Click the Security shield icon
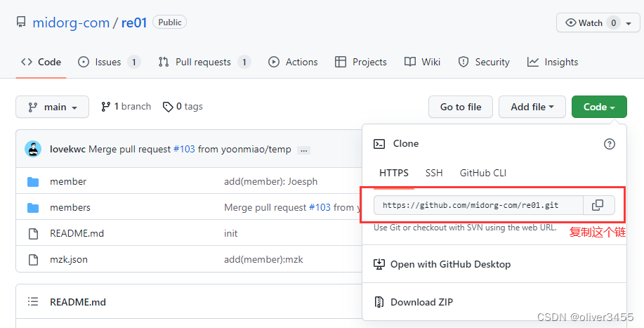The height and width of the screenshot is (328, 644). (464, 62)
